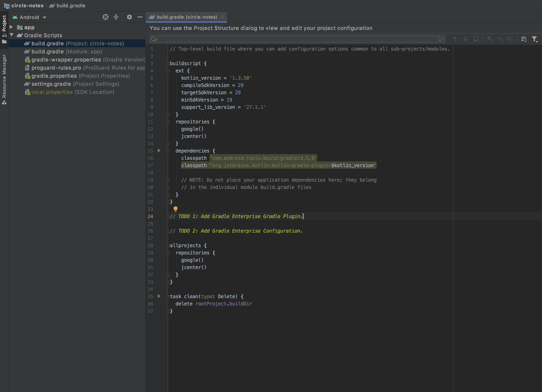Collapse all nodes using Collapse All icon
542x392 pixels.
116,17
